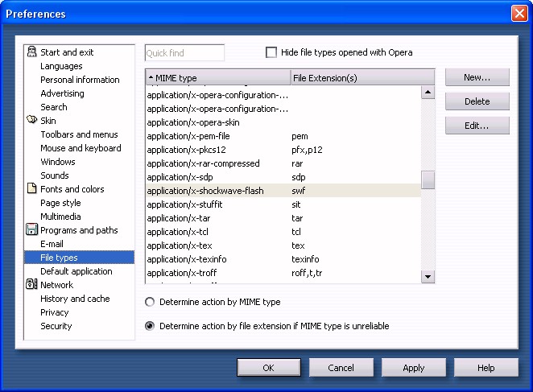Confirm with the OK button
The image size is (533, 392).
point(269,368)
